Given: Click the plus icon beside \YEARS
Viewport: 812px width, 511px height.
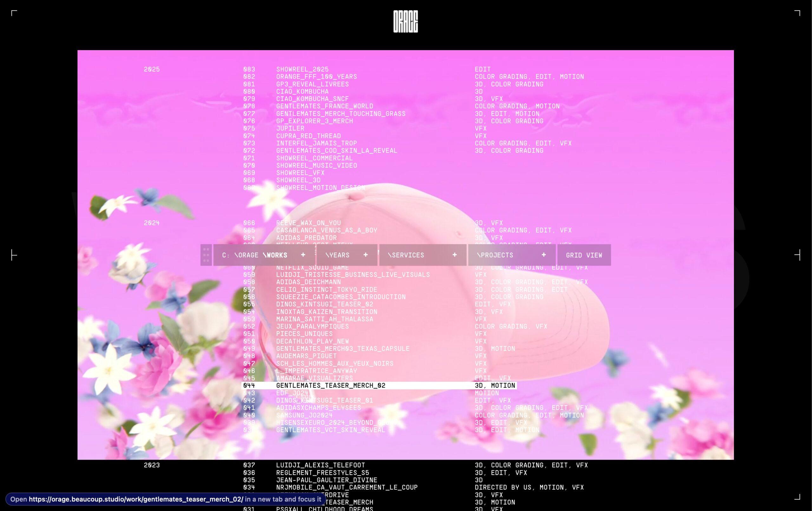Looking at the screenshot, I should (x=365, y=255).
